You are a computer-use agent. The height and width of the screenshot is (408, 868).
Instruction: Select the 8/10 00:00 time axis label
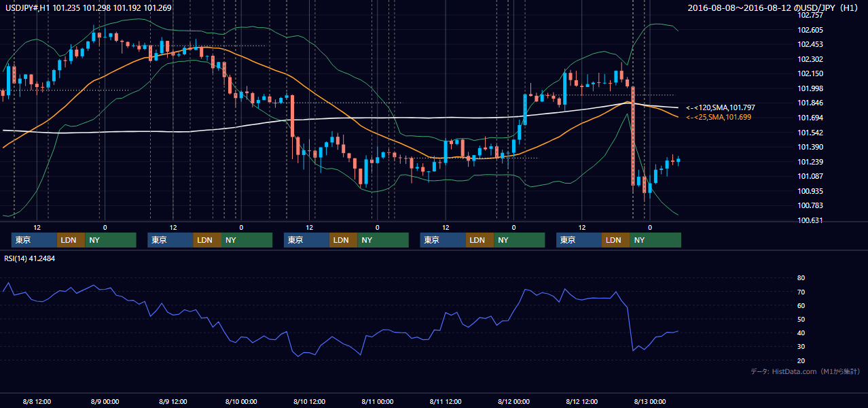click(240, 401)
